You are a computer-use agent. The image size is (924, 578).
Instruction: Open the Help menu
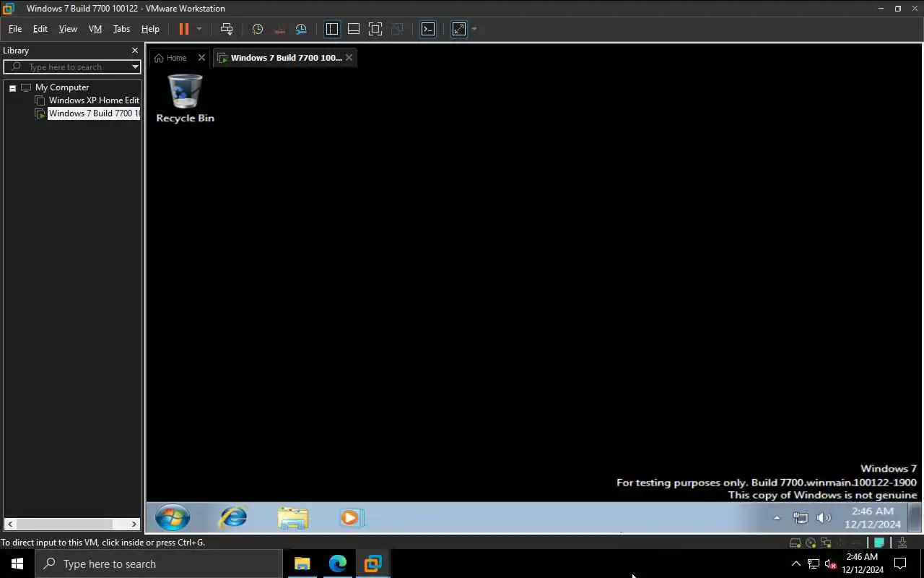[150, 29]
